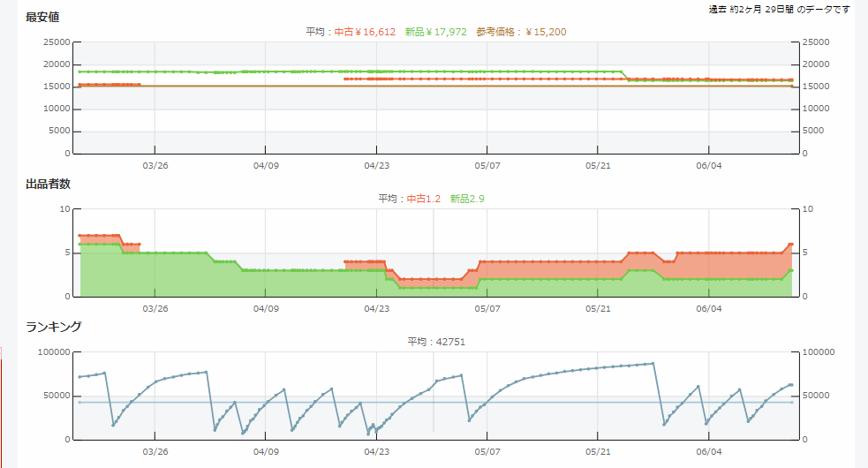Click the 過去 約2ヶ月 29日間 data period text

(779, 9)
